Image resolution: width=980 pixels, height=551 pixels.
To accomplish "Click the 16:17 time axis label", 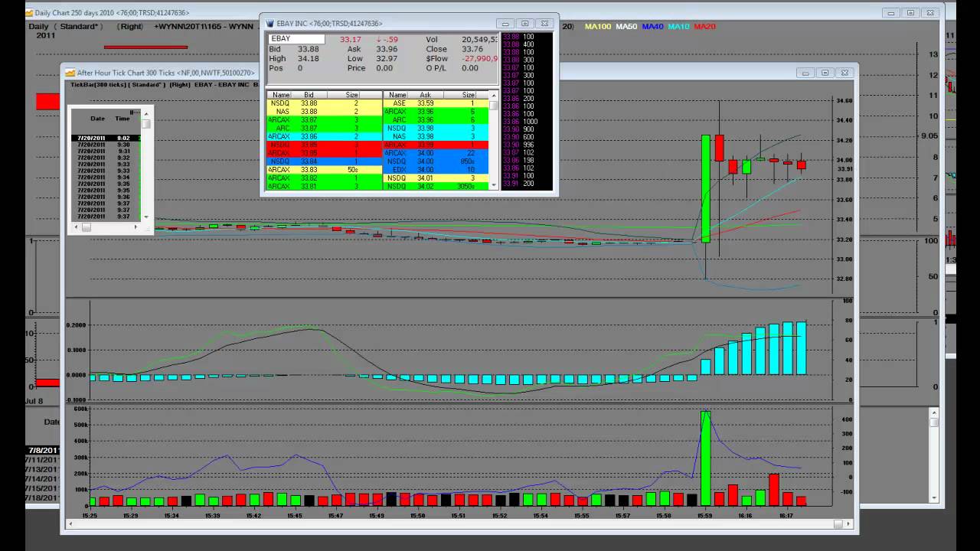I will pyautogui.click(x=786, y=516).
